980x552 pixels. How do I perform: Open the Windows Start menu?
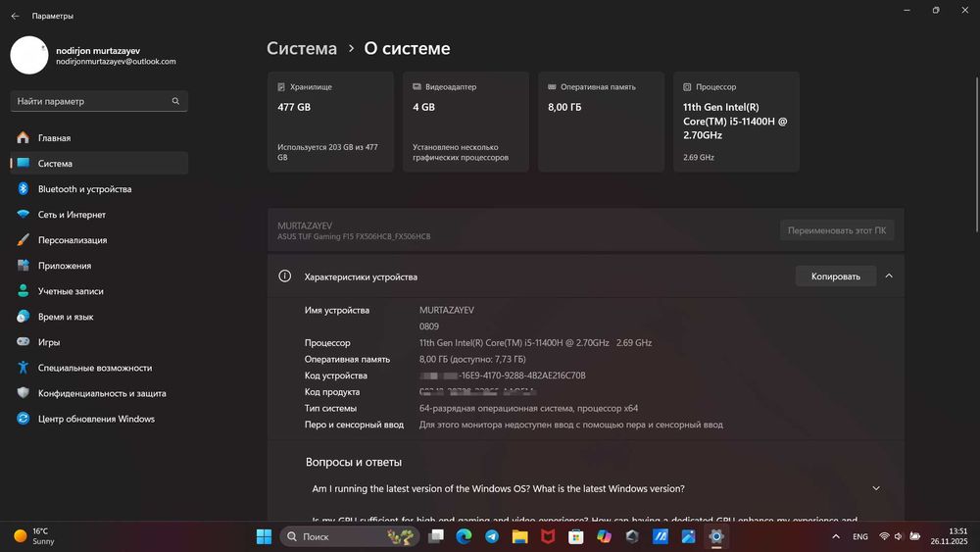pyautogui.click(x=264, y=536)
